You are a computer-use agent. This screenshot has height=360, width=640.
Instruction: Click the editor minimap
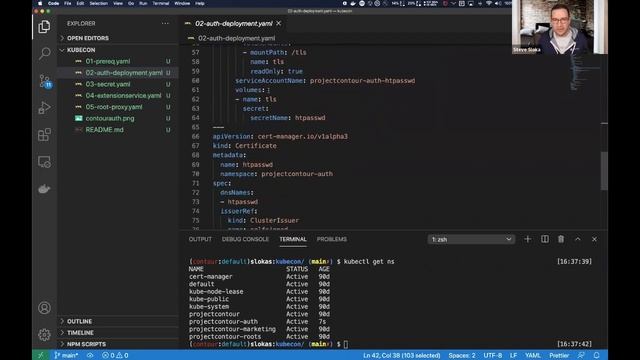(584, 73)
